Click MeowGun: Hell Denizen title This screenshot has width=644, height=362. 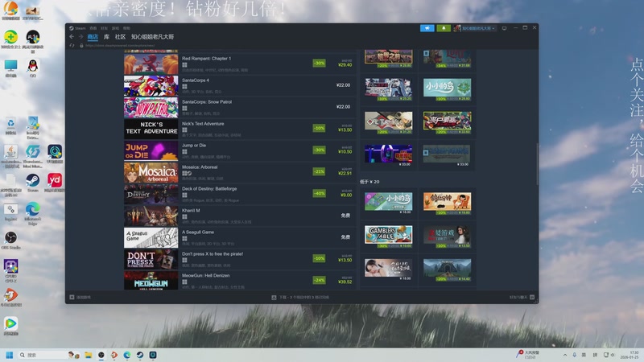click(206, 276)
